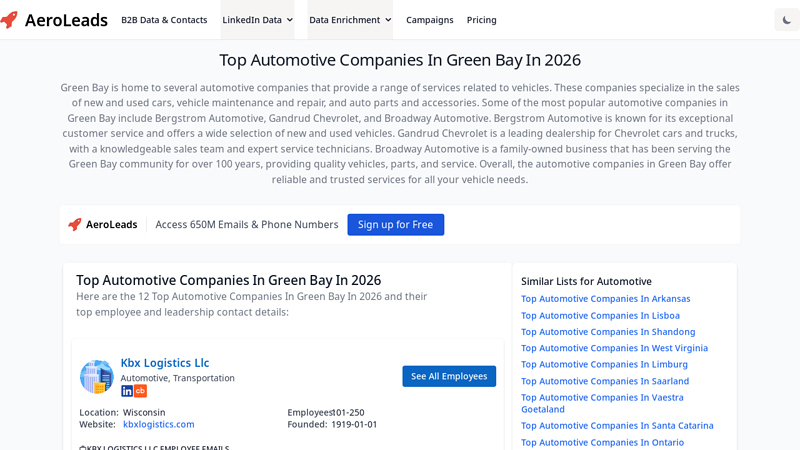The width and height of the screenshot is (800, 450).
Task: Open Top Automotive Companies In Lisboa
Action: tap(601, 315)
